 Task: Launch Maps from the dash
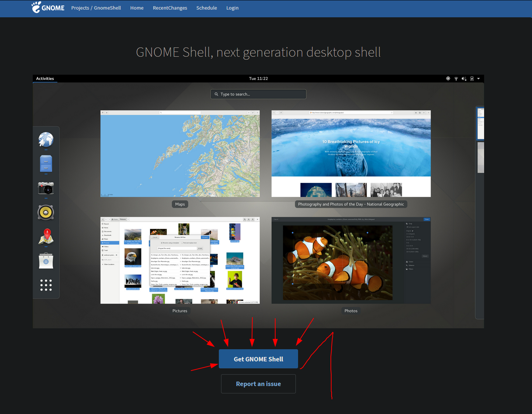(x=46, y=237)
